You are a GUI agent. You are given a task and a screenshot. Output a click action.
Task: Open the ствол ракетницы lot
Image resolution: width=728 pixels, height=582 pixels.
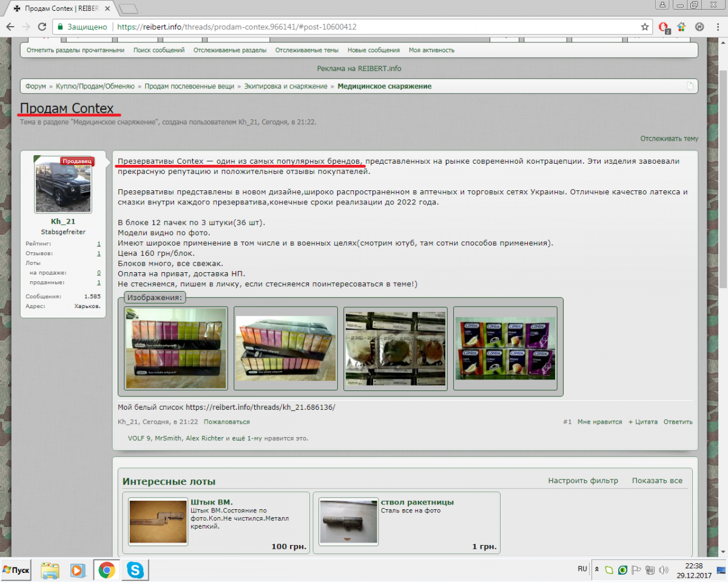click(417, 502)
